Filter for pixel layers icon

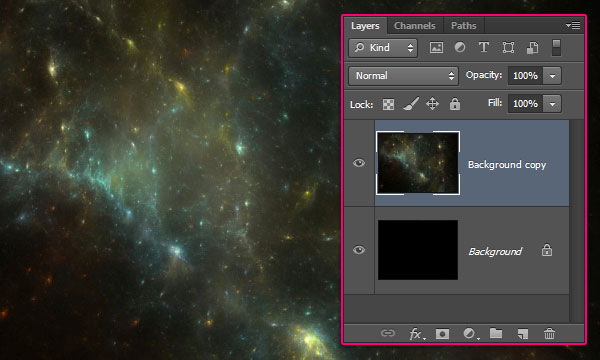(436, 48)
